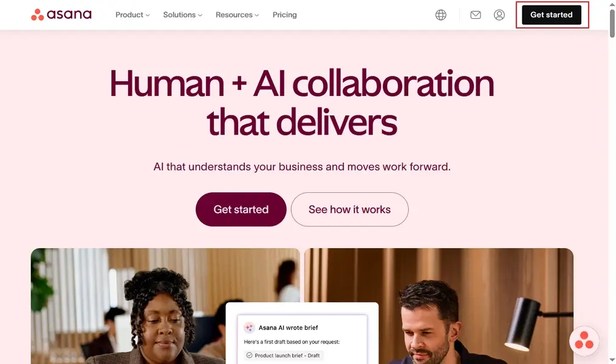The height and width of the screenshot is (364, 616).
Task: Click the Asana logo in header
Action: (x=61, y=15)
